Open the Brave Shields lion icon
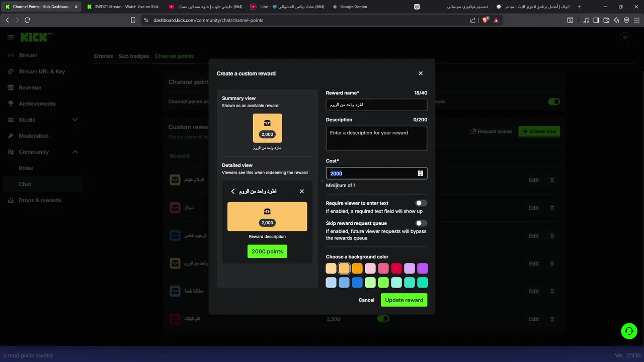 485,20
